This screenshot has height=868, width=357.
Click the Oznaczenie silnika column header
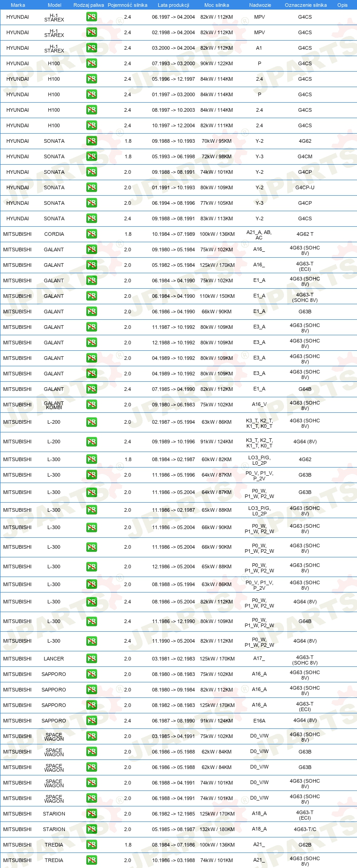click(305, 5)
